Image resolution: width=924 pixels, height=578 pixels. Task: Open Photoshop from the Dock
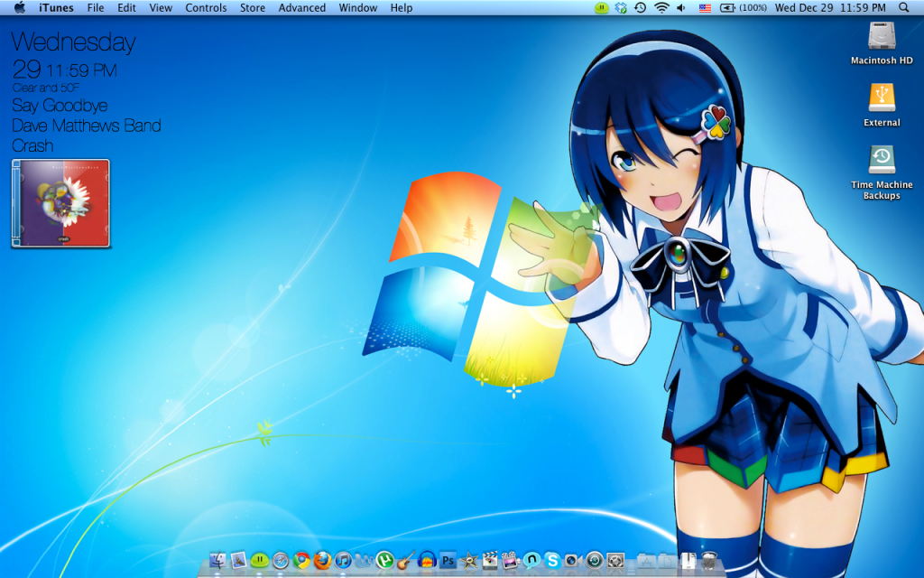point(448,560)
